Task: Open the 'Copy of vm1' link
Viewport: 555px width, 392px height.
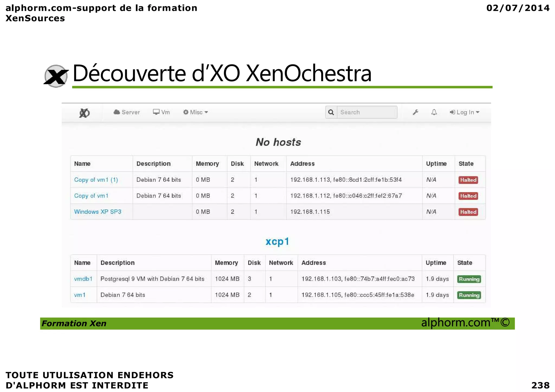Action: 91,196
